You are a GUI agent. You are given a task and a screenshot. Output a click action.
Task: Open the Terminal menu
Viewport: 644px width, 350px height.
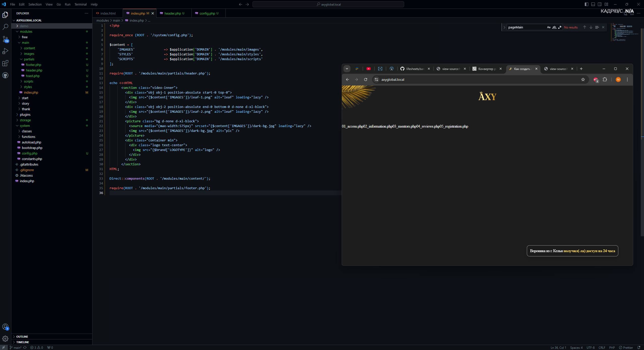click(x=80, y=4)
